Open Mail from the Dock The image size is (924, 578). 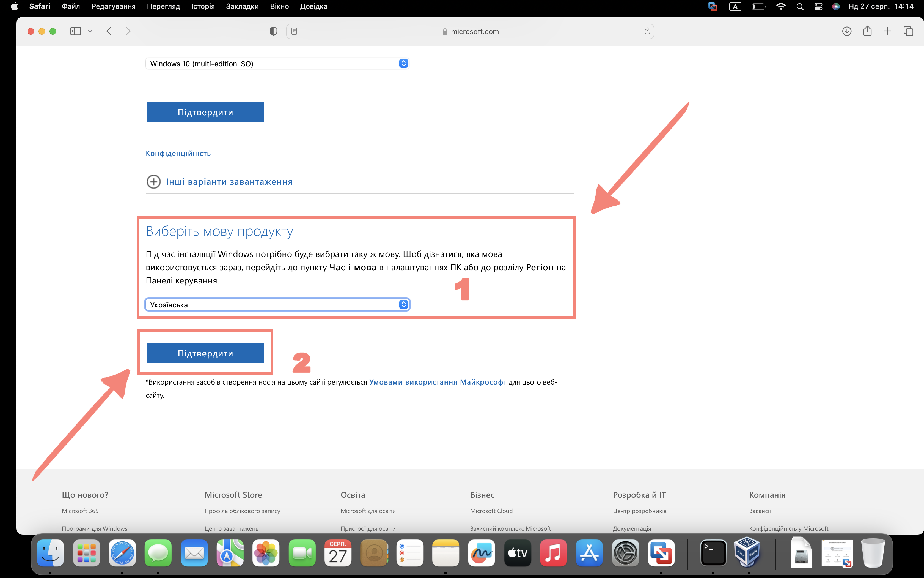194,553
